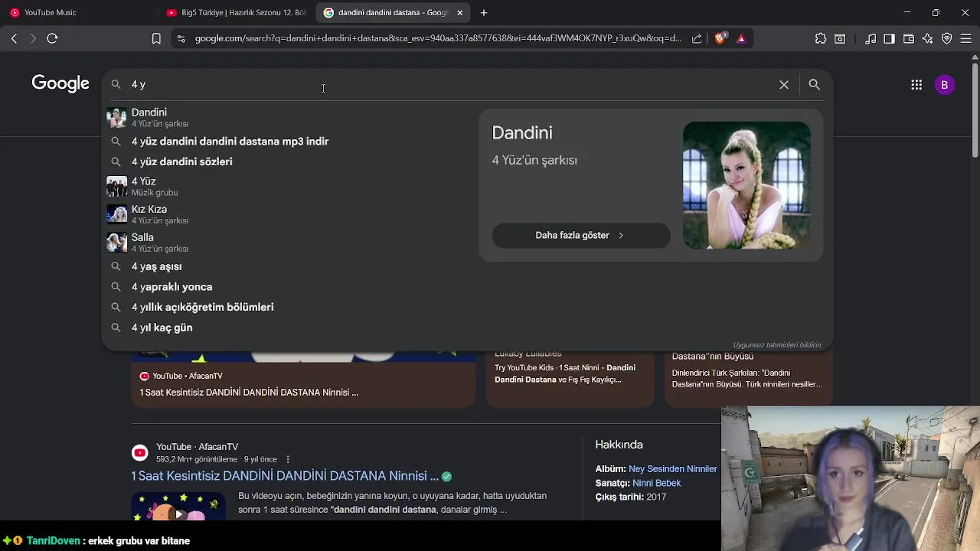The width and height of the screenshot is (980, 551).
Task: Open the Dinlendirici Türk Şarkıları card
Action: [x=748, y=378]
